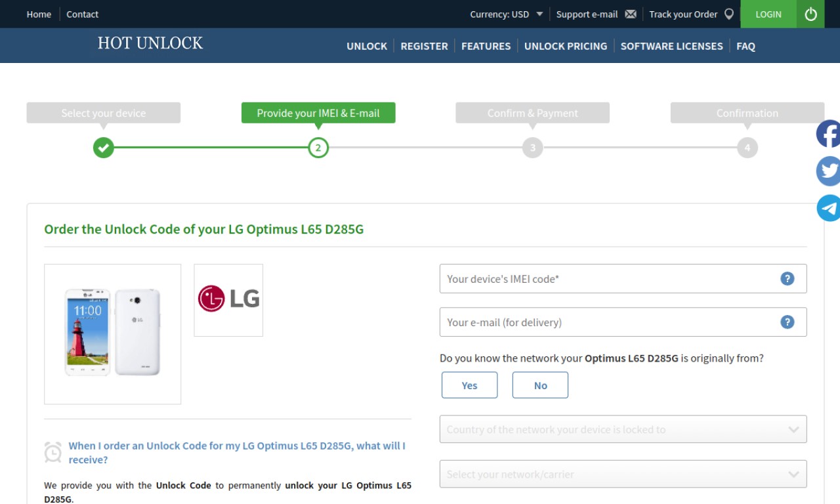Open the SOFTWARE LICENSES menu item
840x504 pixels.
pos(671,46)
